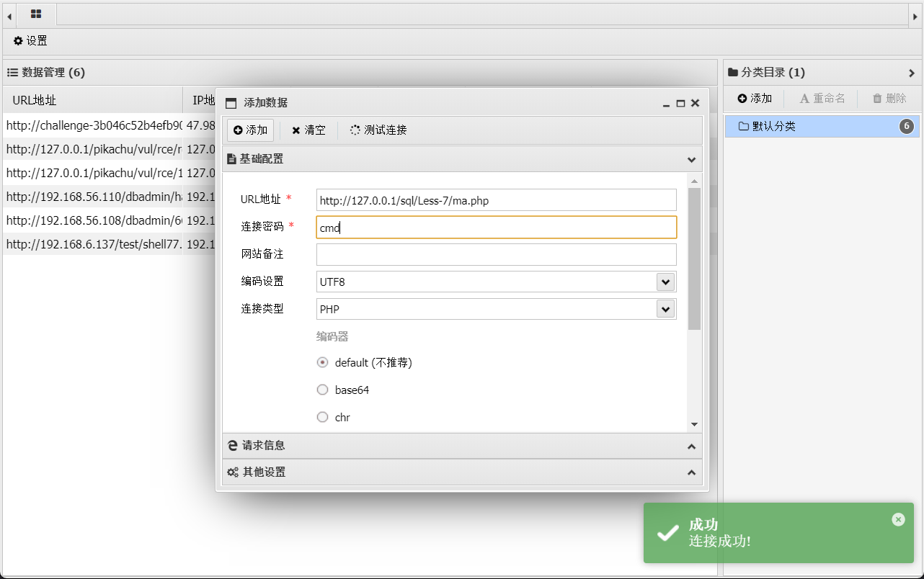Open the home grid tab icon

pyautogui.click(x=36, y=14)
